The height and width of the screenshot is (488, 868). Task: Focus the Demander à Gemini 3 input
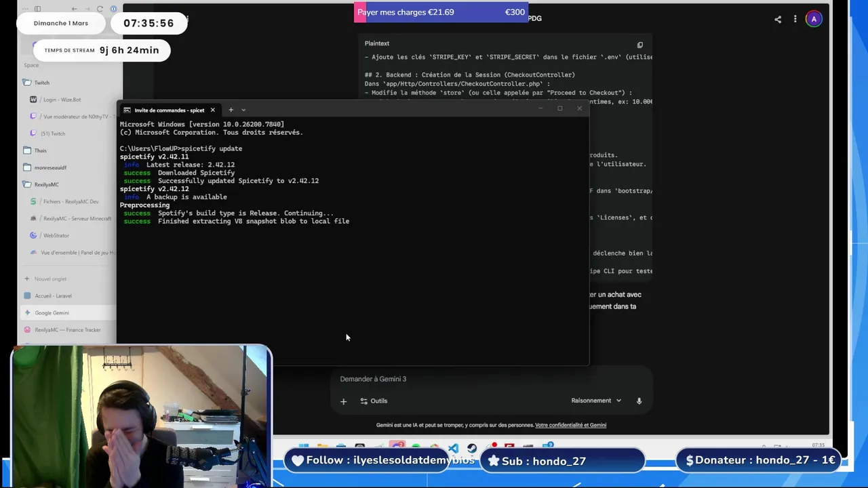pos(491,379)
